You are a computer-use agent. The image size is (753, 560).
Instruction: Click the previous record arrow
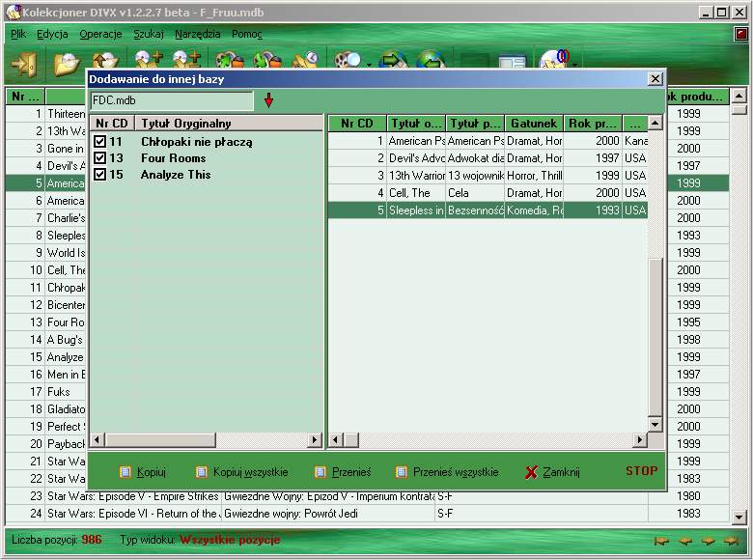point(685,541)
